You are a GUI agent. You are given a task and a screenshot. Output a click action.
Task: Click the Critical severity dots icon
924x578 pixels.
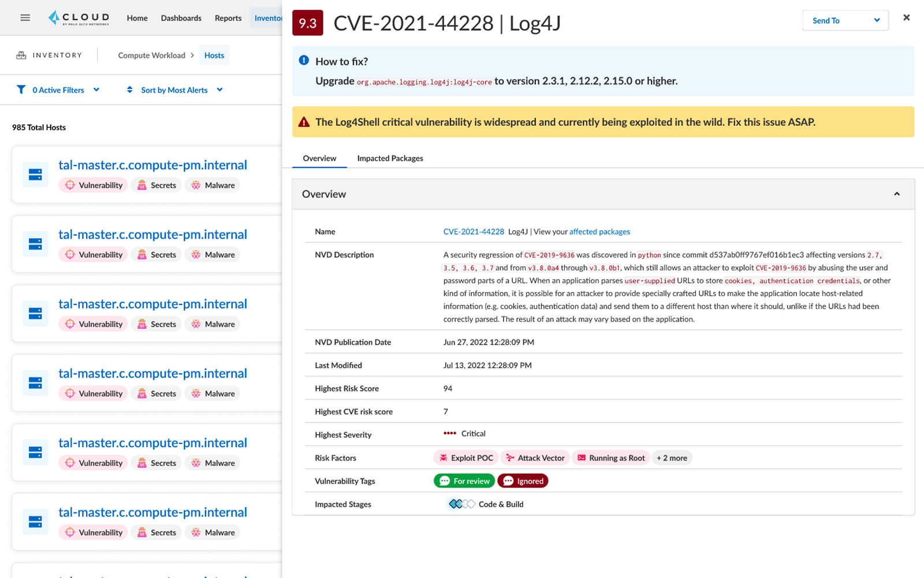tap(450, 433)
